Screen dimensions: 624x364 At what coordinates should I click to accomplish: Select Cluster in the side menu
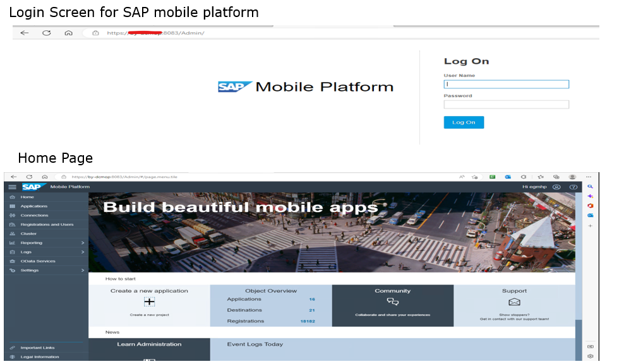tap(28, 234)
